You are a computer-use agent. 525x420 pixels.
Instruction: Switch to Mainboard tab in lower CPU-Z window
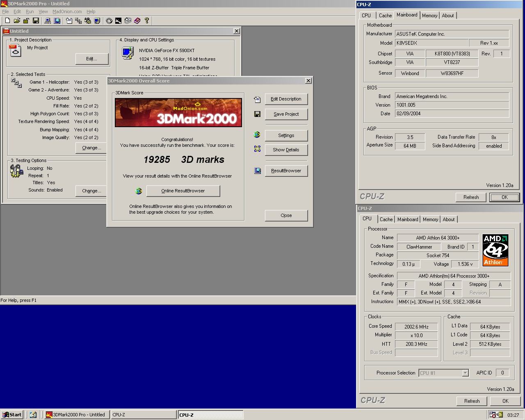click(x=408, y=219)
